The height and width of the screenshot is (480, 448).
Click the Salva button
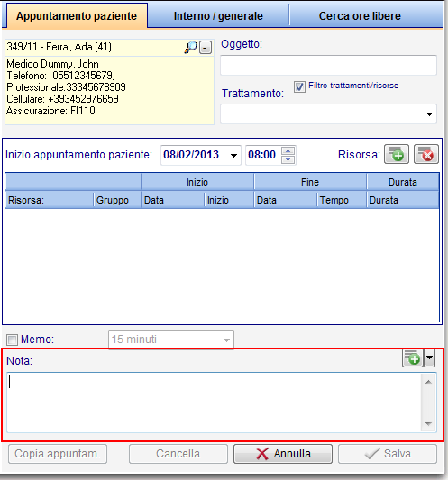pyautogui.click(x=388, y=454)
